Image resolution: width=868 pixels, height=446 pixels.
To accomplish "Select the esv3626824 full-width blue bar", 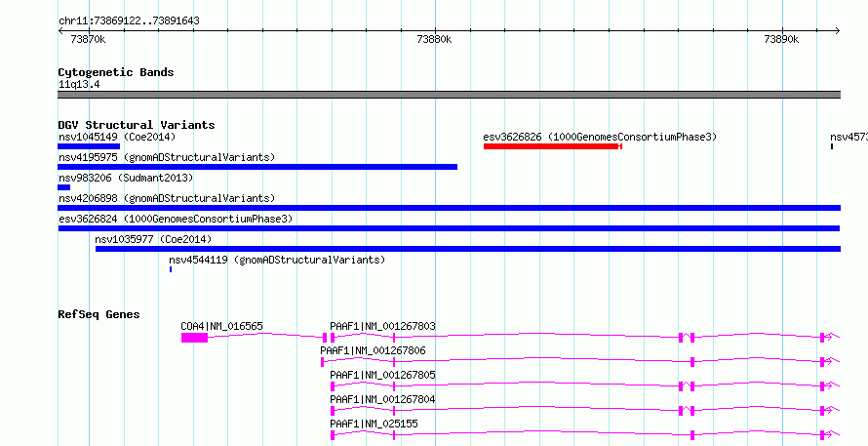I will coord(449,228).
